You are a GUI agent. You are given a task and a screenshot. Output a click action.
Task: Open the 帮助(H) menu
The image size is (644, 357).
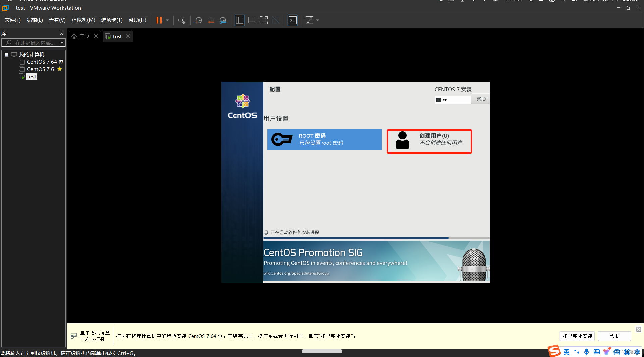138,20
